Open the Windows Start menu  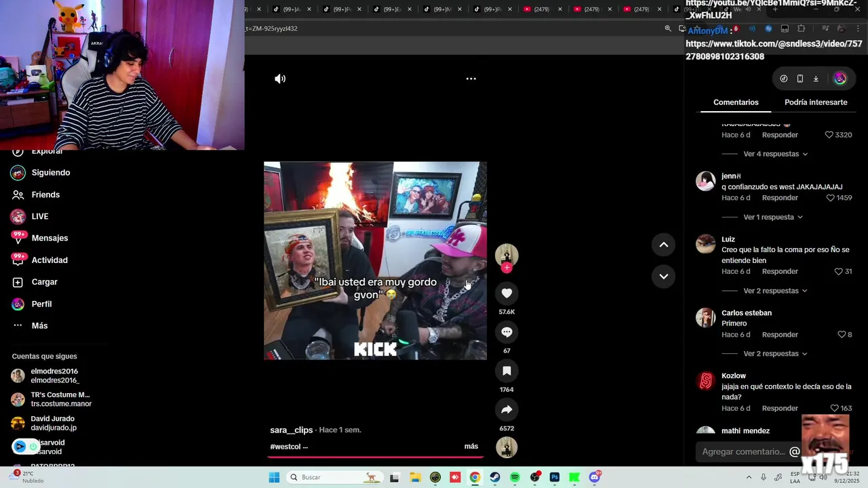(274, 477)
